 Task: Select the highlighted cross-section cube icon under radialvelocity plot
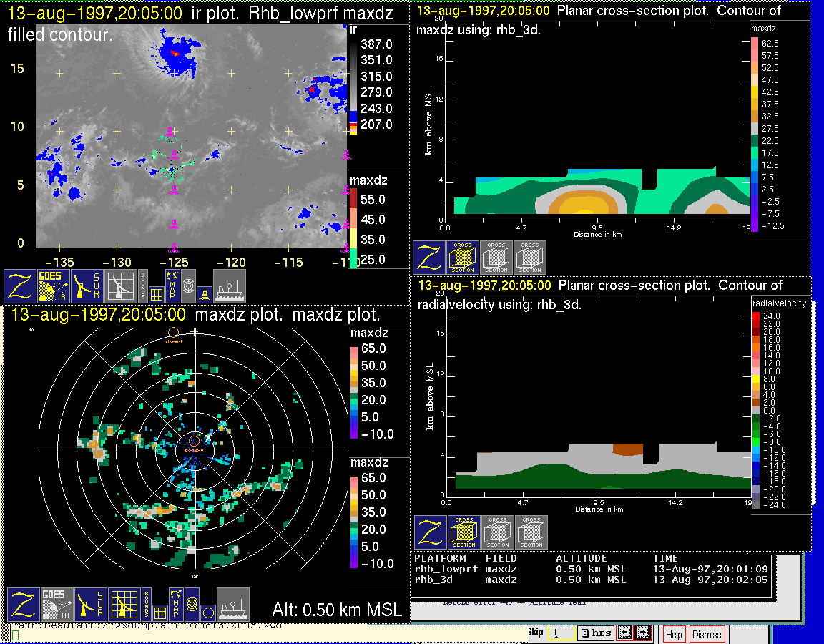pyautogui.click(x=464, y=532)
